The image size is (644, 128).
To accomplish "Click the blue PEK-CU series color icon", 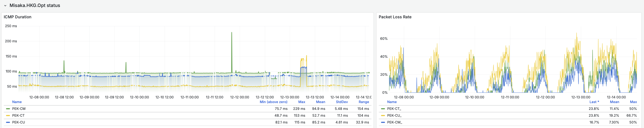I will [8, 122].
